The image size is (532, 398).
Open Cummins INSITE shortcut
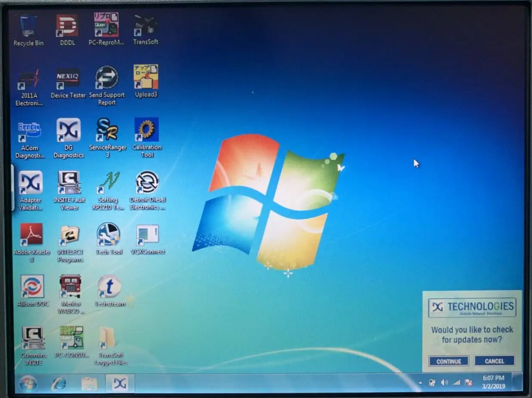coord(34,346)
